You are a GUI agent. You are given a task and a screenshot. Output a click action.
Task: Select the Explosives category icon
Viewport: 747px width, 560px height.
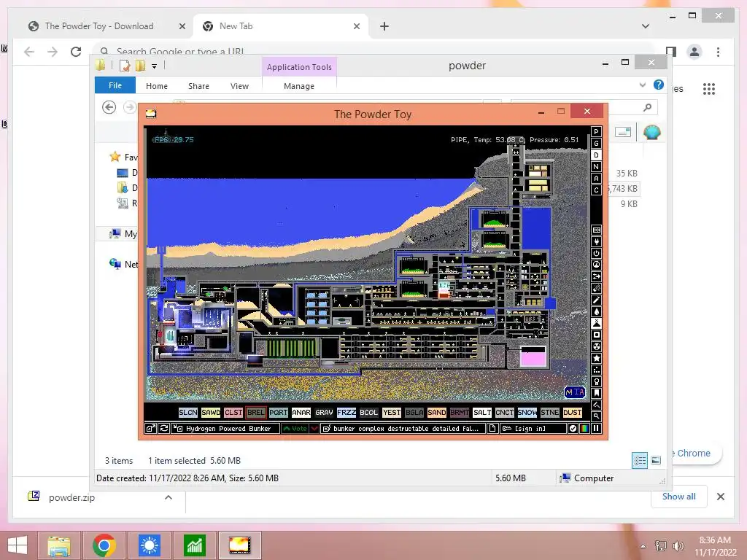tap(596, 288)
